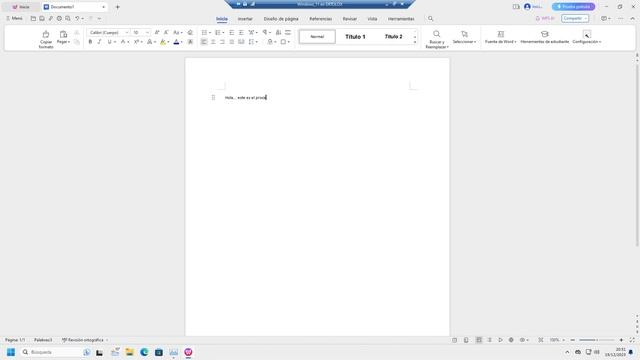Switch to the Insertar ribbon tab
The height and width of the screenshot is (360, 640).
coord(245,19)
